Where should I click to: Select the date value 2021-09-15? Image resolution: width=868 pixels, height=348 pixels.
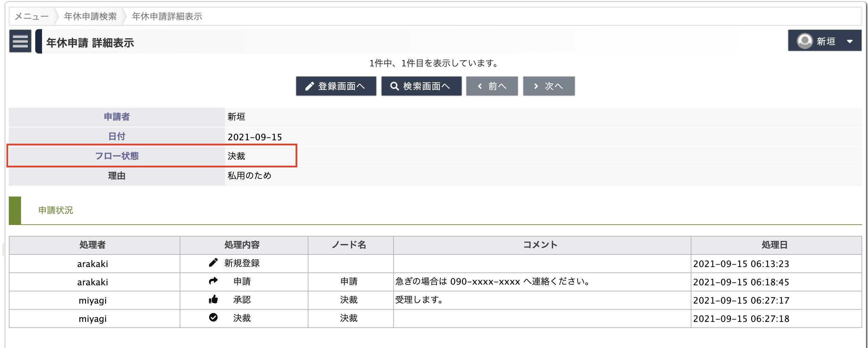tap(255, 137)
